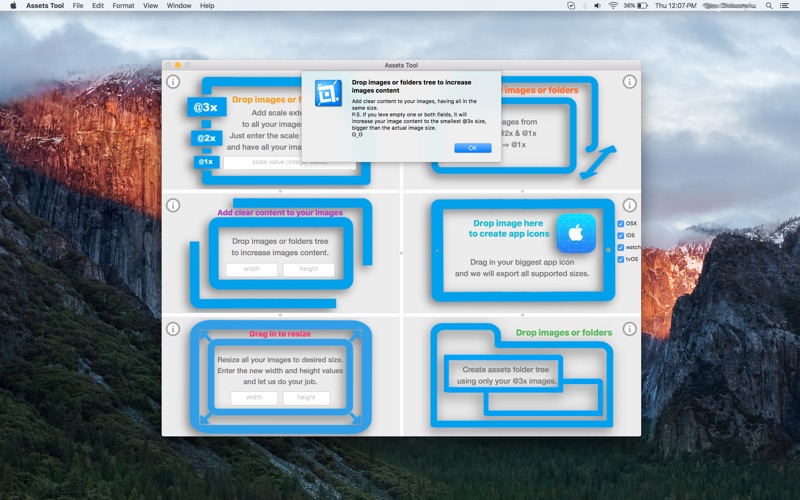The image size is (800, 500).
Task: Click the App Store icon in the app icons panel
Action: tap(576, 233)
